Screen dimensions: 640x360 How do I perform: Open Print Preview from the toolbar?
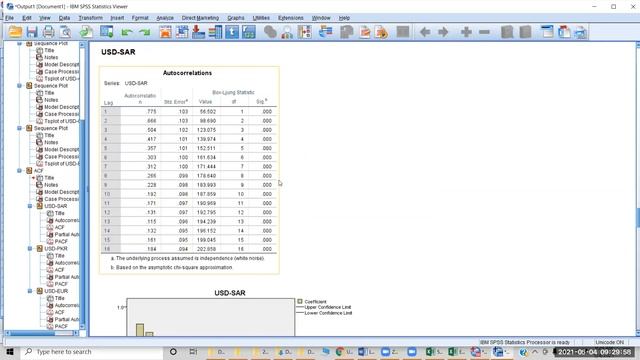click(x=65, y=32)
